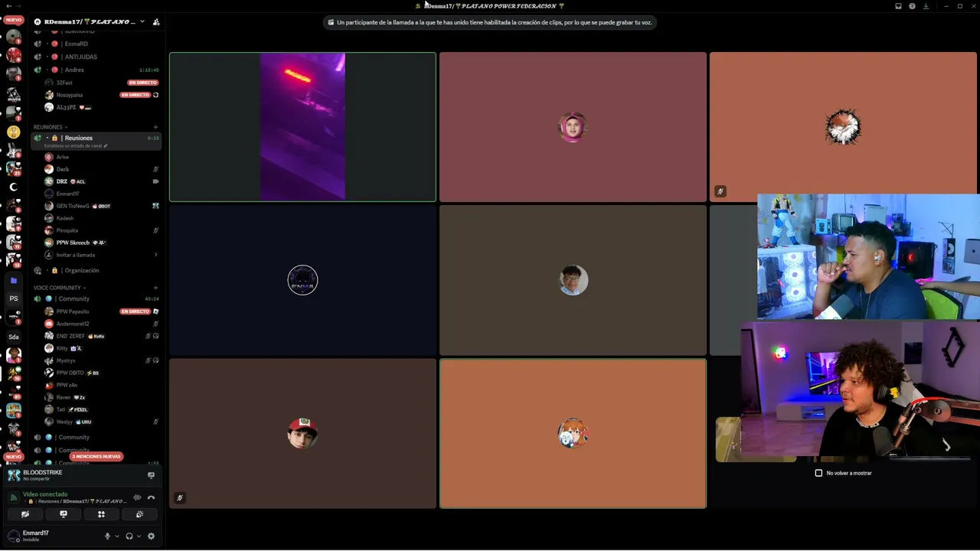
Task: Click the bottom NUEVO unread indicator
Action: click(14, 457)
